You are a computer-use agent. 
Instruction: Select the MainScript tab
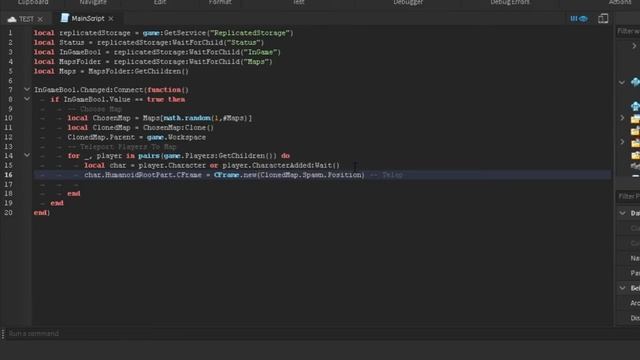coord(88,18)
